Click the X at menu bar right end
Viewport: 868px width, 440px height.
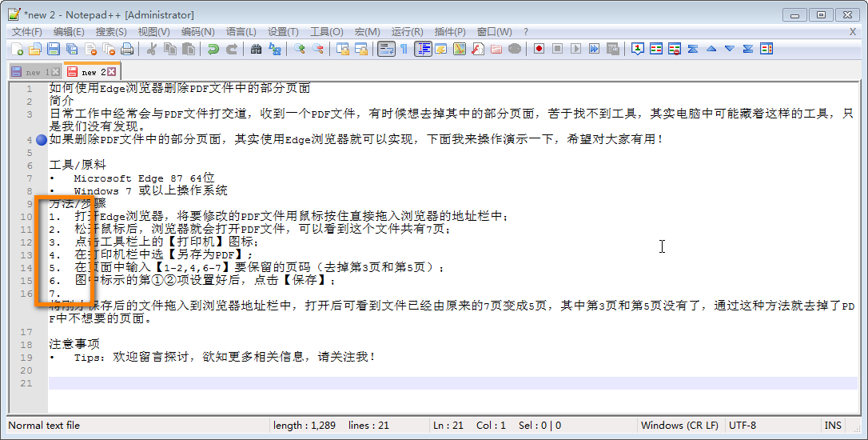click(853, 31)
